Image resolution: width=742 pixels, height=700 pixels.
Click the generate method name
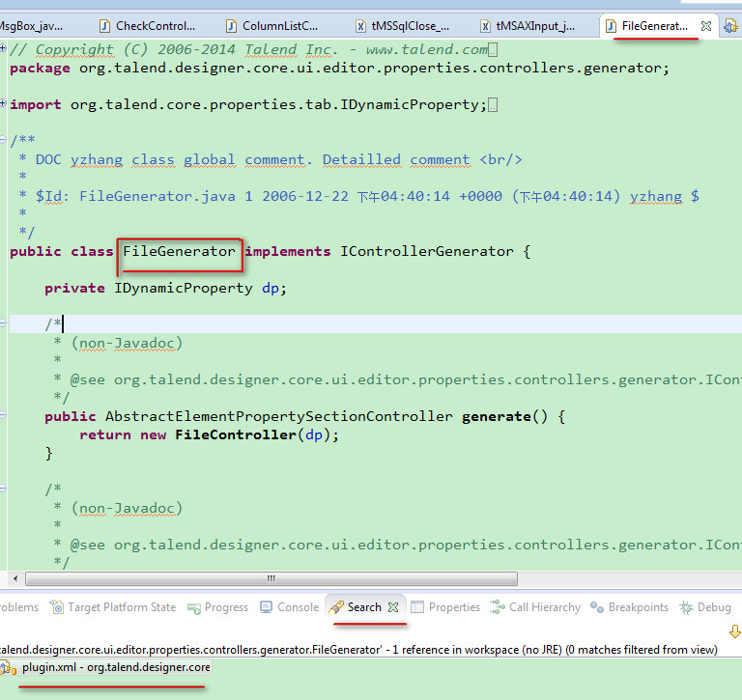[497, 416]
